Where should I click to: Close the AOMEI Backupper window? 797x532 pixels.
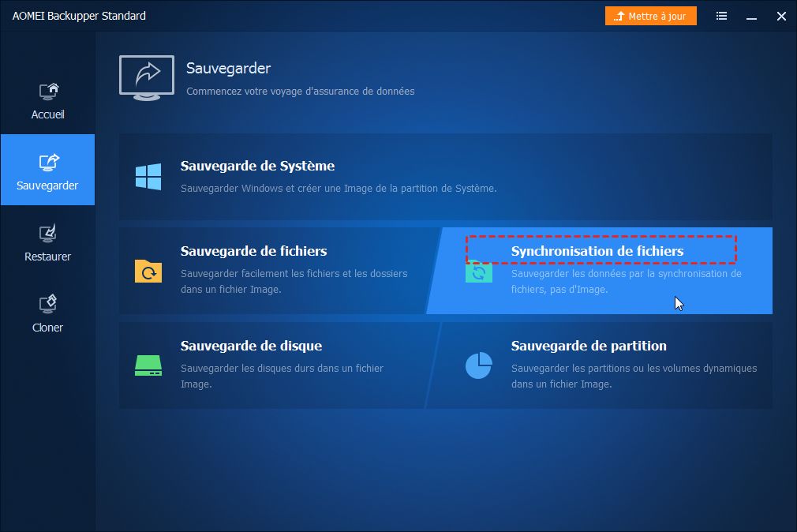782,17
